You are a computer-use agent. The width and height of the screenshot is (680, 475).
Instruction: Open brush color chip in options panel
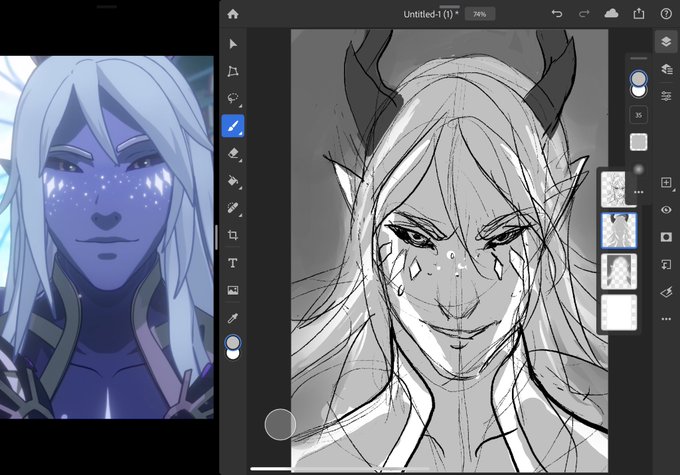point(638,142)
